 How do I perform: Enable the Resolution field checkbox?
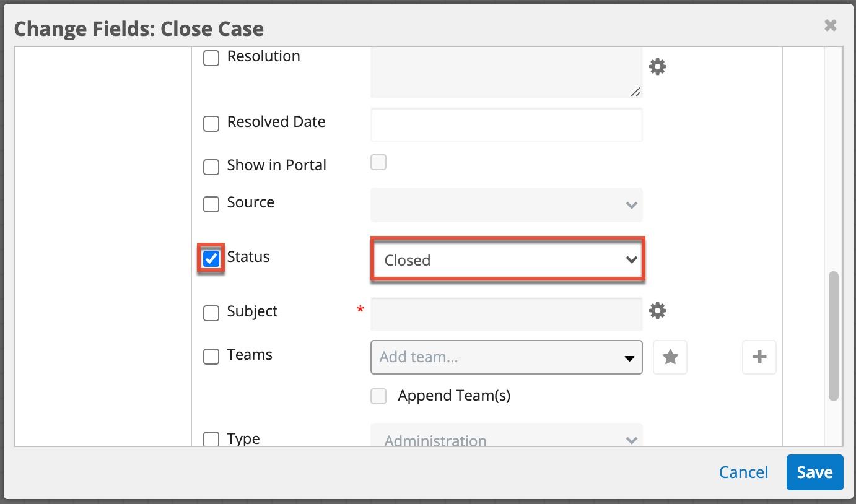[211, 58]
